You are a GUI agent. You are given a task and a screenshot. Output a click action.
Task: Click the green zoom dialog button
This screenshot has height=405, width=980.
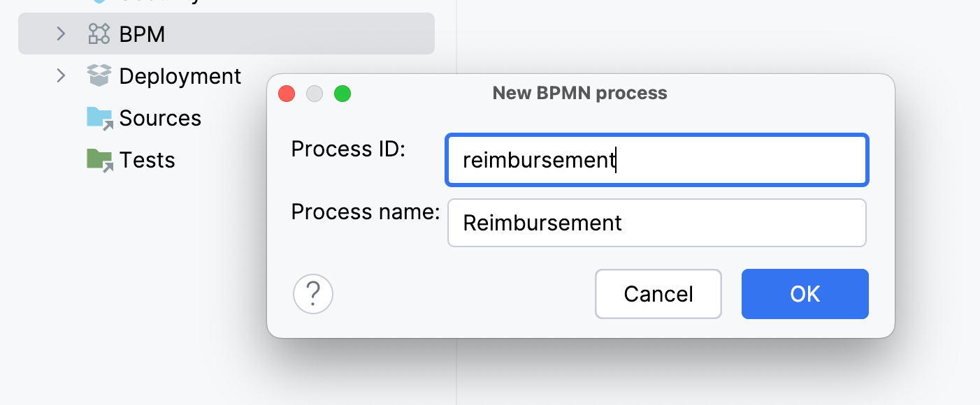pyautogui.click(x=343, y=94)
